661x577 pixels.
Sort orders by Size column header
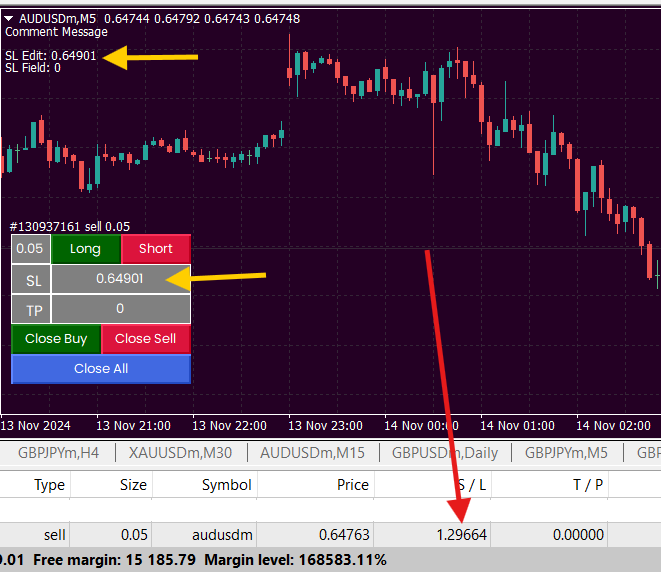point(111,485)
